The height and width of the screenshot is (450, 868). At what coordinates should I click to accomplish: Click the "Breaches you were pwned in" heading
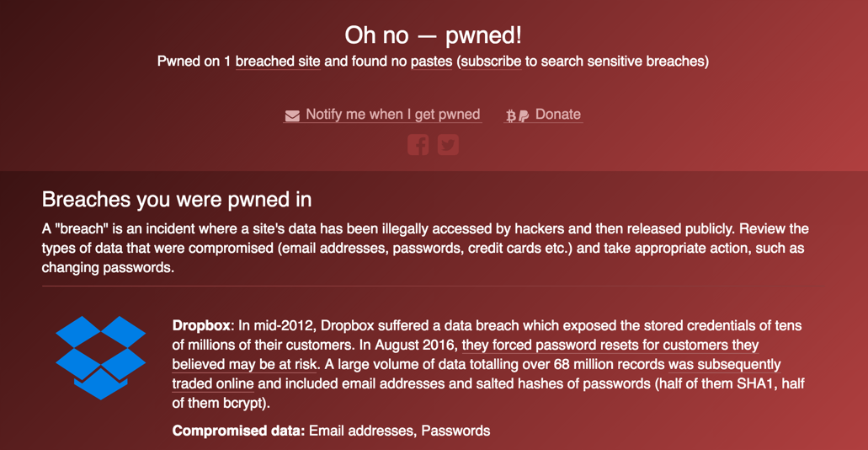pos(177,200)
